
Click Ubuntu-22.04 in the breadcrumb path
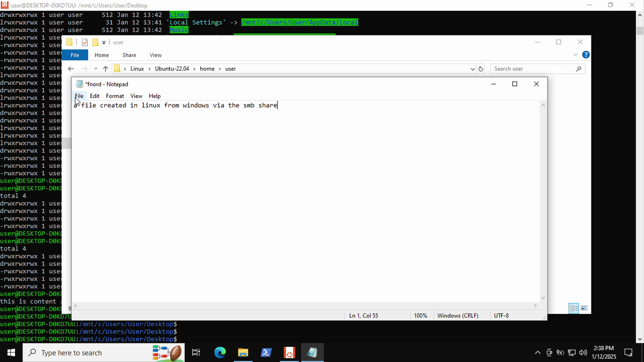(172, 69)
